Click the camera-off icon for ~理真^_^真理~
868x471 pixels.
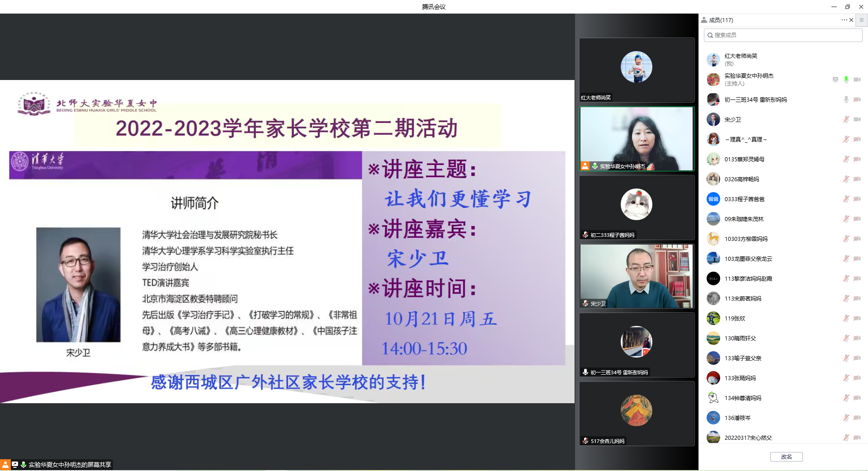pyautogui.click(x=857, y=139)
